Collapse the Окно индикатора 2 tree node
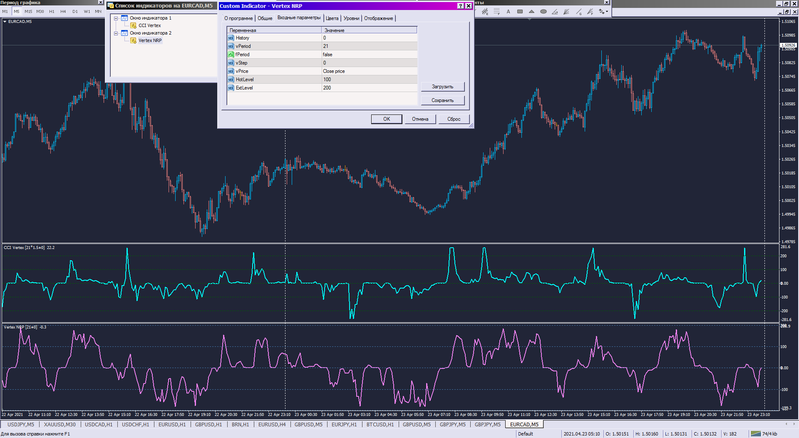Image resolution: width=799 pixels, height=438 pixels. pos(116,33)
